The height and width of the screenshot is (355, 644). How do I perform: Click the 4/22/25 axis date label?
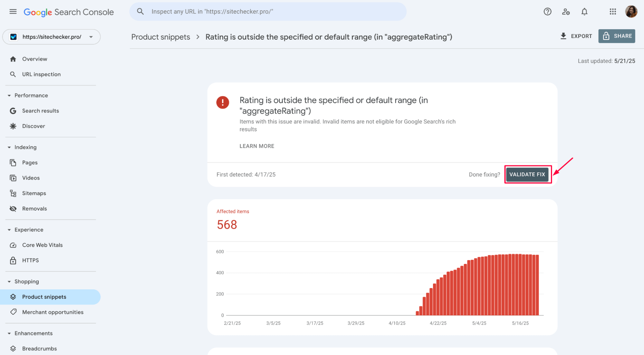pyautogui.click(x=438, y=323)
